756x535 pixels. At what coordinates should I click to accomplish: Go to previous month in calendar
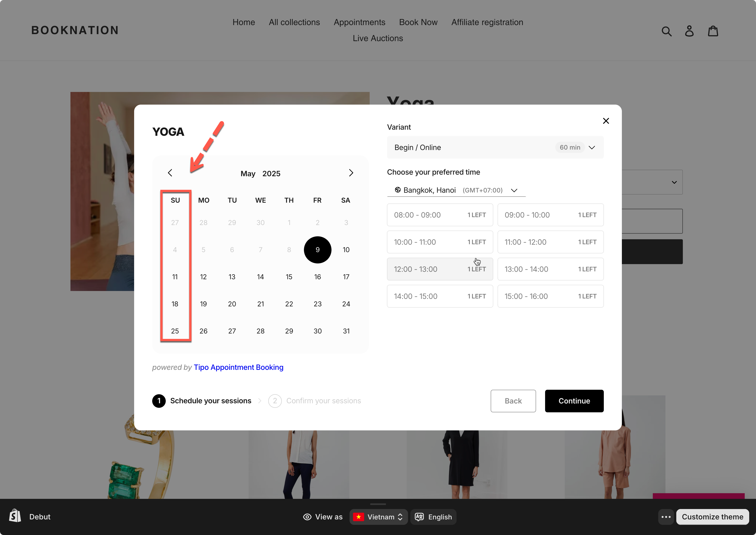(x=170, y=173)
